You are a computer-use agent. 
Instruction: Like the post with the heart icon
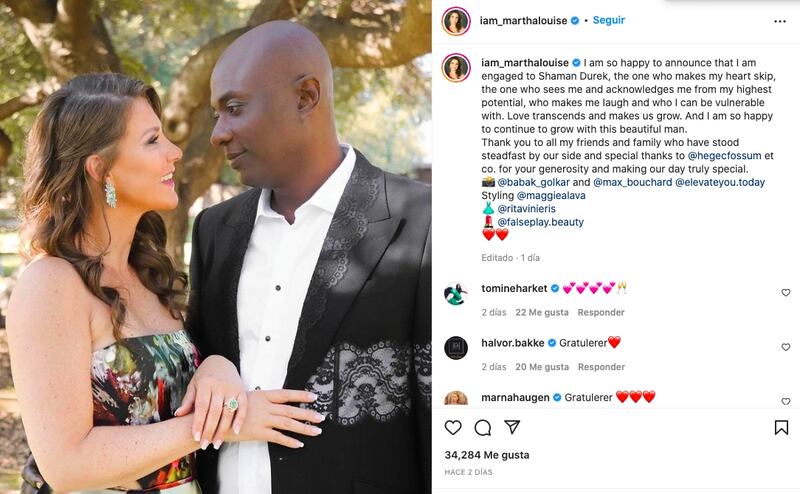pos(453,428)
